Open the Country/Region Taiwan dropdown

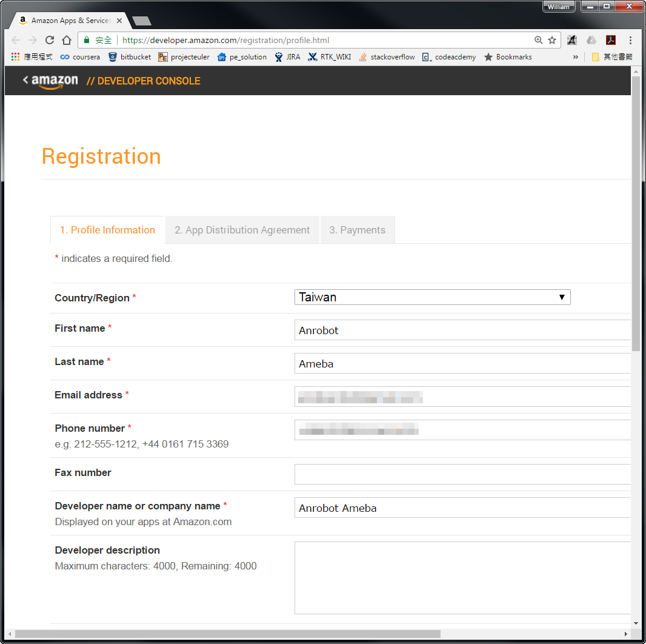pyautogui.click(x=432, y=297)
